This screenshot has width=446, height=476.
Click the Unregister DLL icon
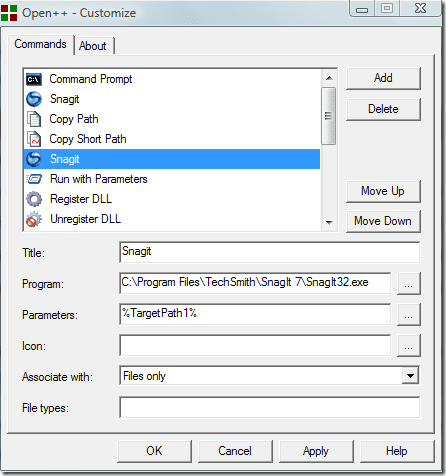(x=34, y=219)
